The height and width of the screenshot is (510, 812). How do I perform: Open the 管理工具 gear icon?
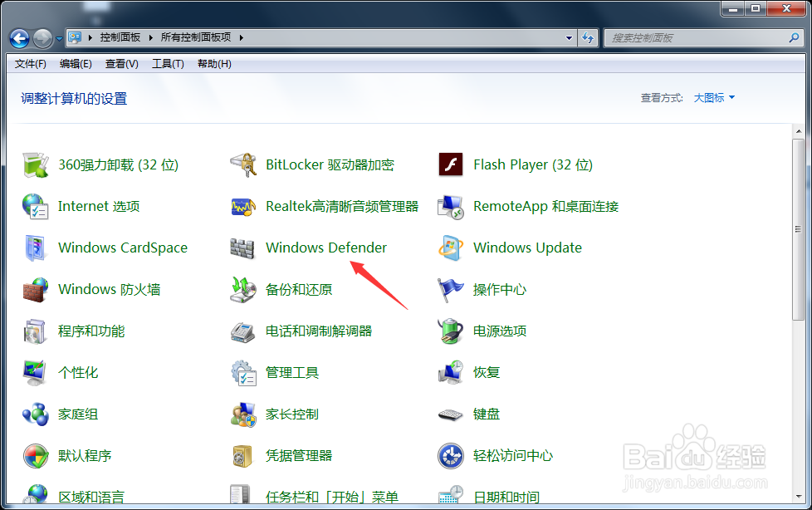point(243,373)
